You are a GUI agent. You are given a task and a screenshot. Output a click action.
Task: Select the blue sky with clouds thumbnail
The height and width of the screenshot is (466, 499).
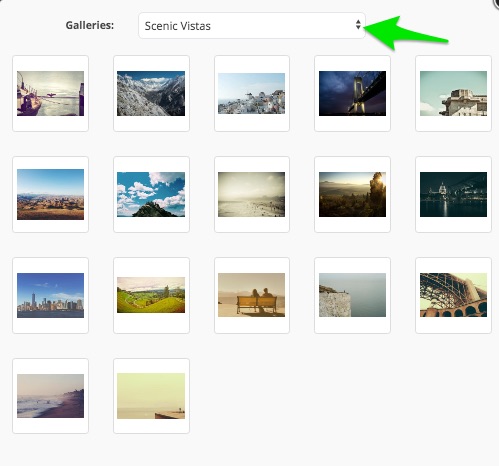tap(151, 194)
